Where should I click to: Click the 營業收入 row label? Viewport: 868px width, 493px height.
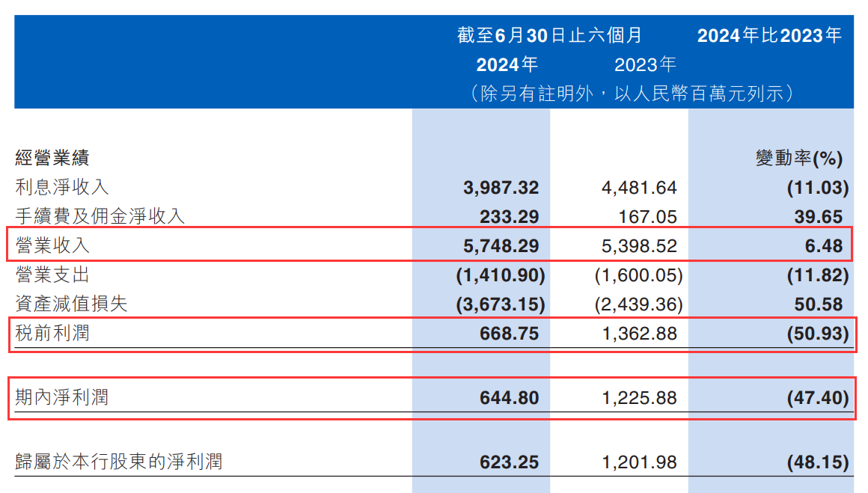click(52, 245)
